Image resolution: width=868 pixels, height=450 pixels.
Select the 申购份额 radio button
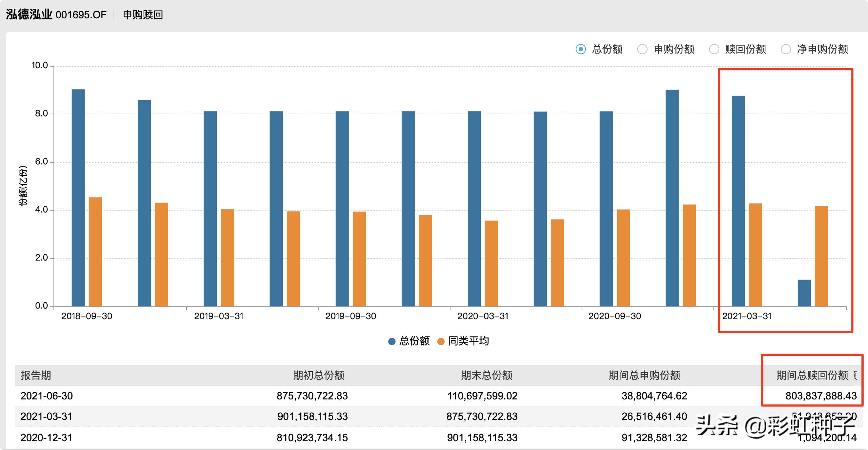[x=642, y=49]
